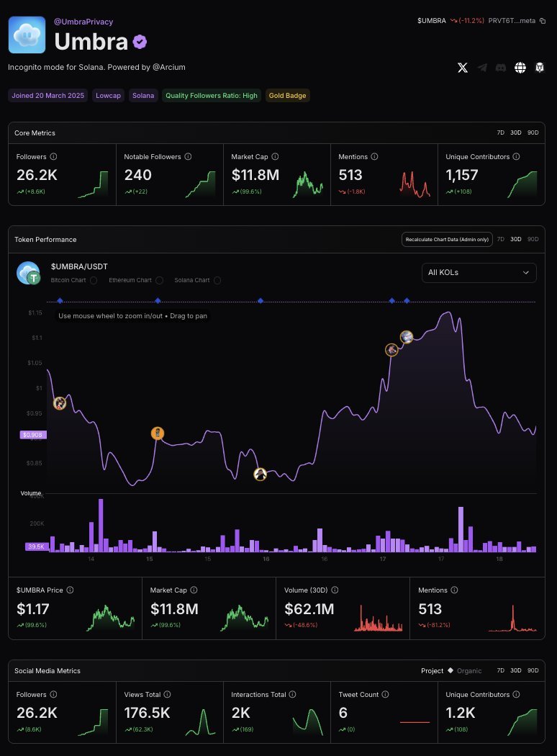Click the globe KOL avatar near $1.1
The width and height of the screenshot is (557, 756).
(407, 336)
